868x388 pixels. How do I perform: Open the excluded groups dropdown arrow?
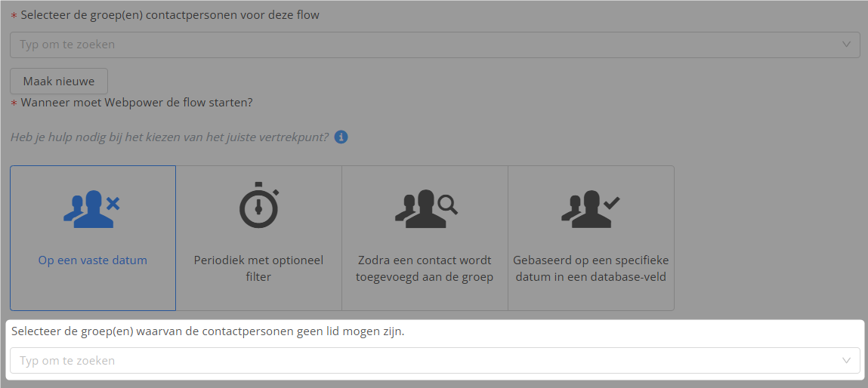[846, 361]
